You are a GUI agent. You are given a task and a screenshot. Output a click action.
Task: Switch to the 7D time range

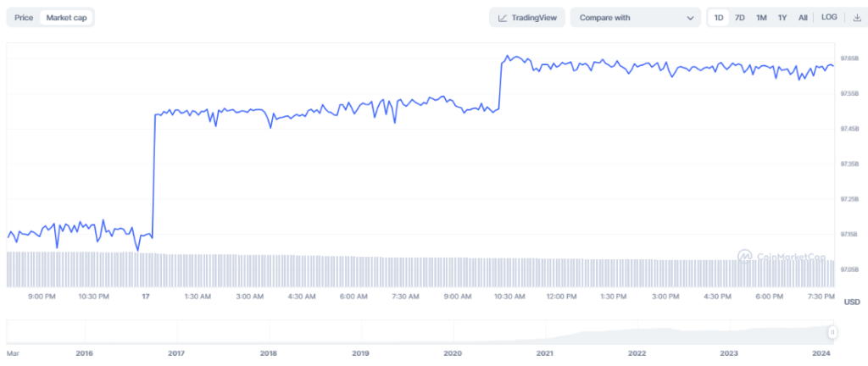tap(740, 18)
